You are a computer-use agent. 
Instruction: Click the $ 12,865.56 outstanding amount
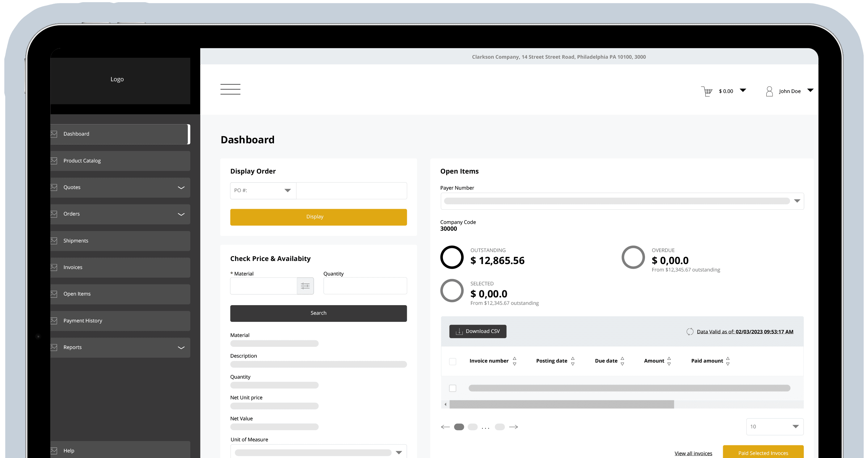point(497,260)
